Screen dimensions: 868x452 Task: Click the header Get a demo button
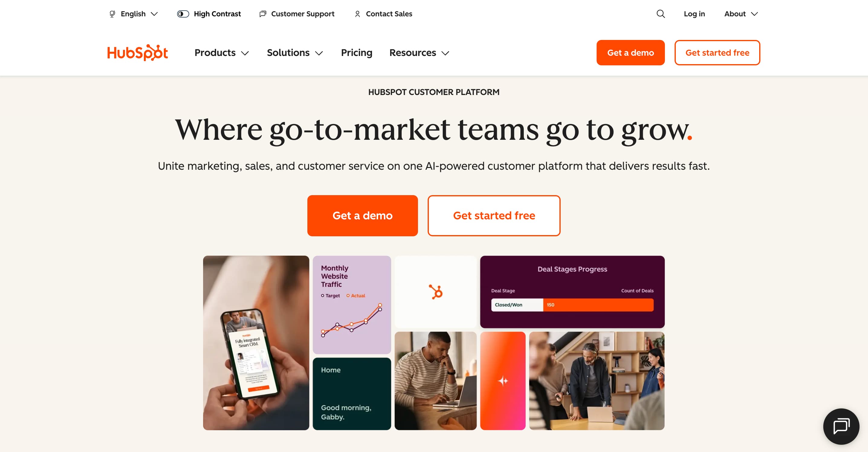tap(630, 53)
